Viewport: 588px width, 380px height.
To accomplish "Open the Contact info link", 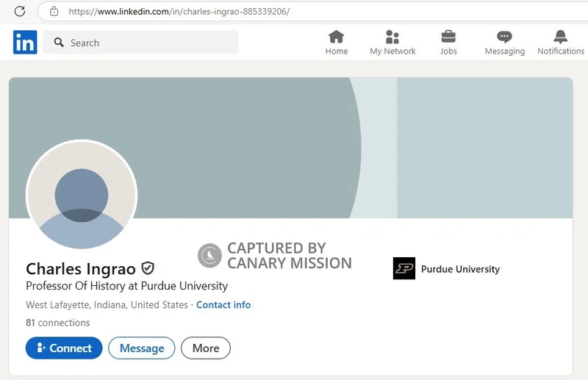I will pos(223,305).
